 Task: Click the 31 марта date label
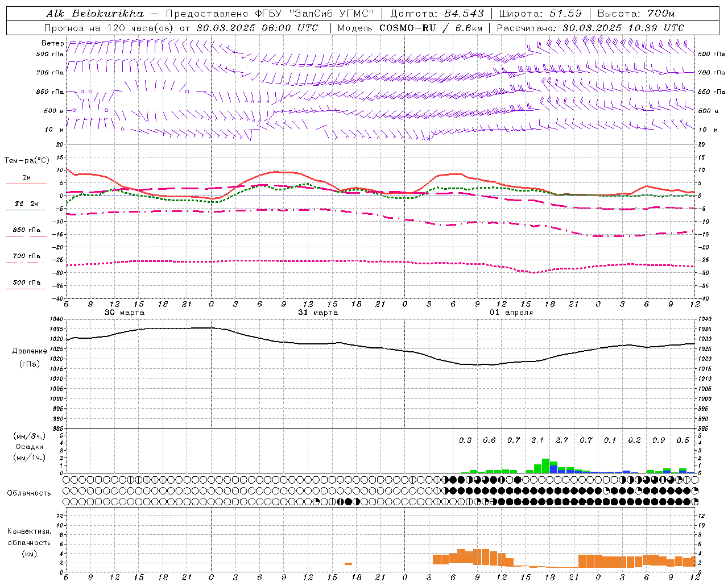(318, 313)
